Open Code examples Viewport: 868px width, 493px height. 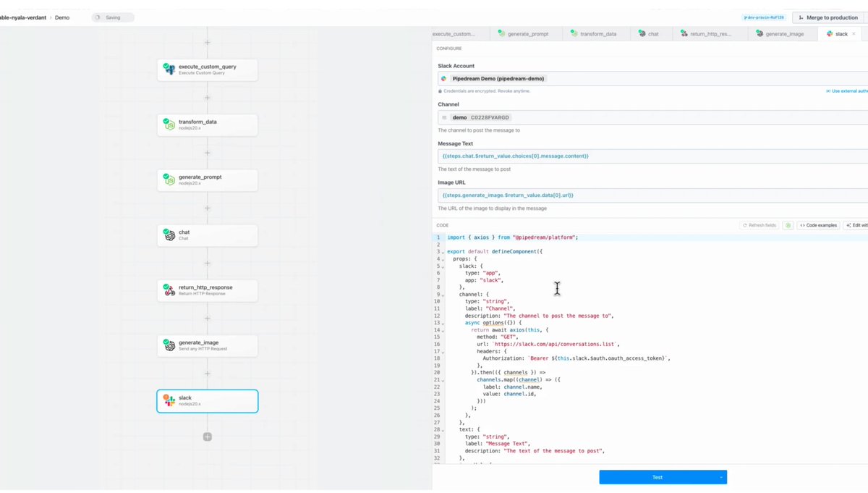[x=818, y=225]
